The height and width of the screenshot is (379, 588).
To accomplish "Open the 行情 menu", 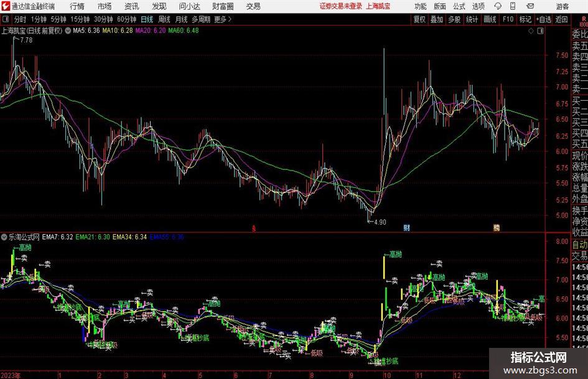I will pyautogui.click(x=77, y=6).
